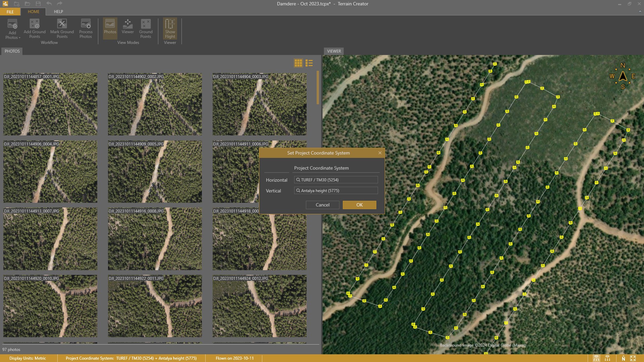Toggle the Show Flight viewer option
Screen dimensions: 644x362
(170, 28)
